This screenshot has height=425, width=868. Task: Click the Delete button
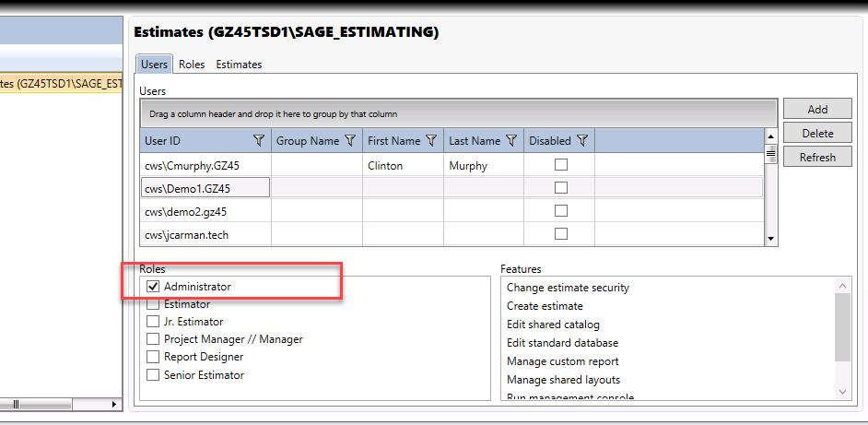coord(817,133)
